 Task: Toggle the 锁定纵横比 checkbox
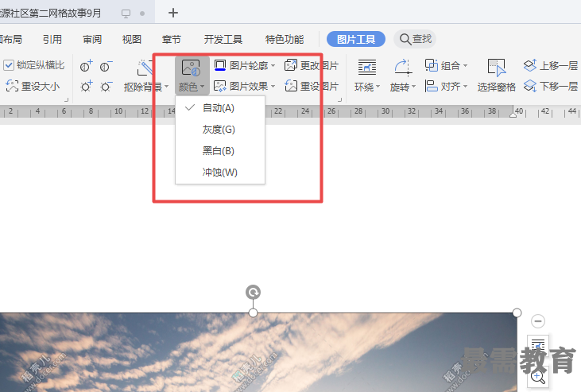(9, 65)
